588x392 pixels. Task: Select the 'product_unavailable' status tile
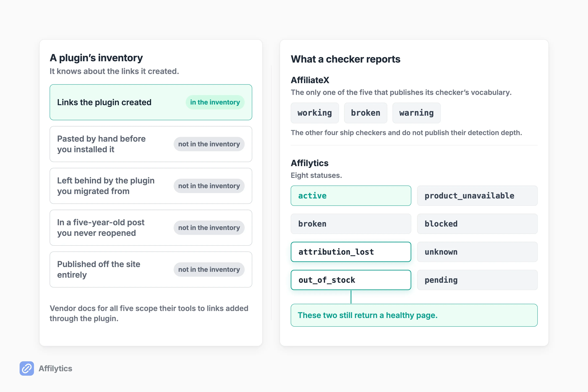pos(477,196)
